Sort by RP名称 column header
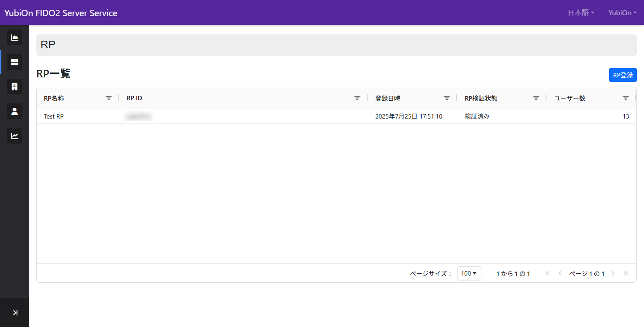 tap(54, 98)
